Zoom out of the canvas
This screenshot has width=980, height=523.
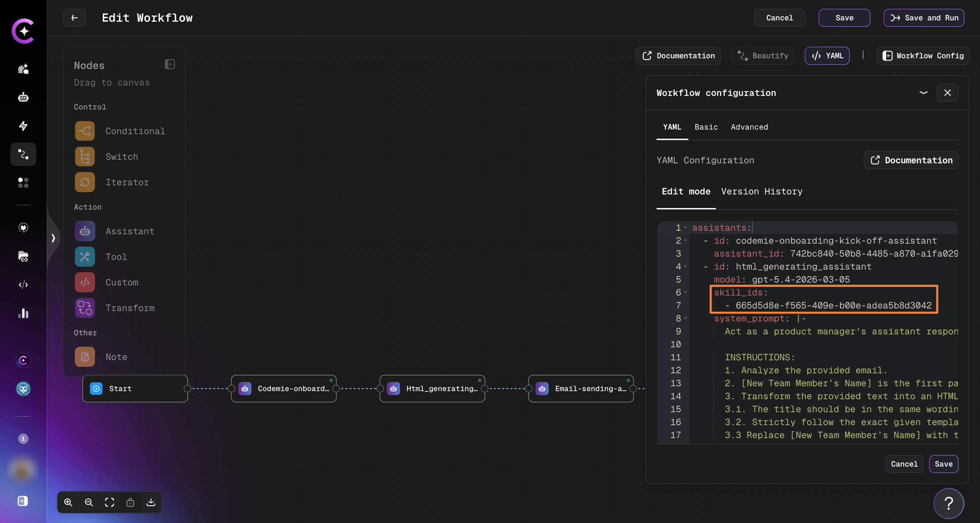tap(89, 503)
